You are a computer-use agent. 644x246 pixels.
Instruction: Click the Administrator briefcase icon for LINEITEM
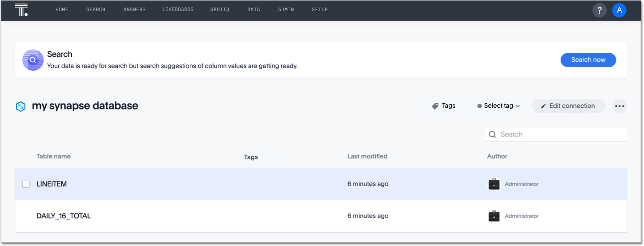tap(494, 184)
